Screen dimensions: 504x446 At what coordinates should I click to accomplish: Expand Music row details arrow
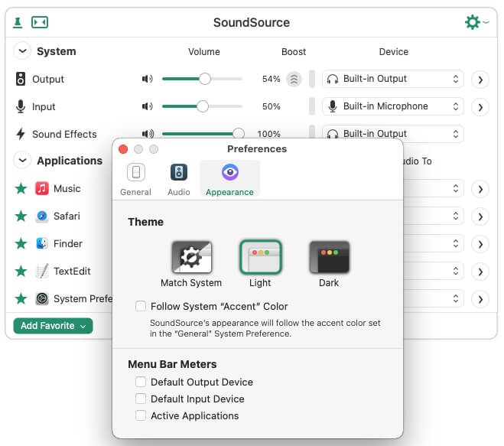480,189
